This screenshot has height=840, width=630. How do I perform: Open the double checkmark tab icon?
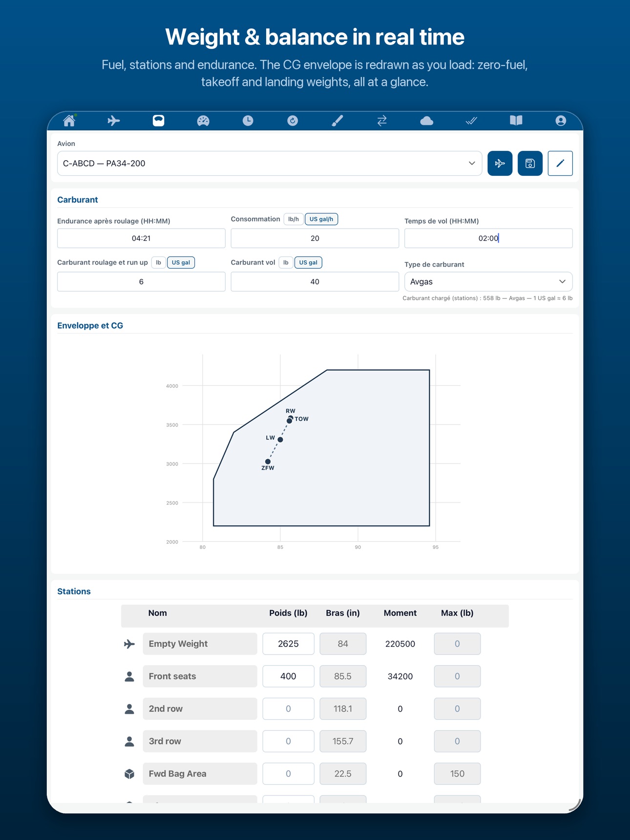pos(471,121)
